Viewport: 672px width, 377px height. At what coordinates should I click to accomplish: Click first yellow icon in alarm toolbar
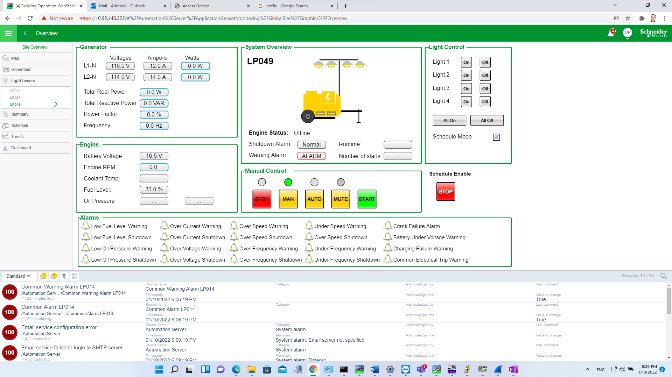(43, 276)
